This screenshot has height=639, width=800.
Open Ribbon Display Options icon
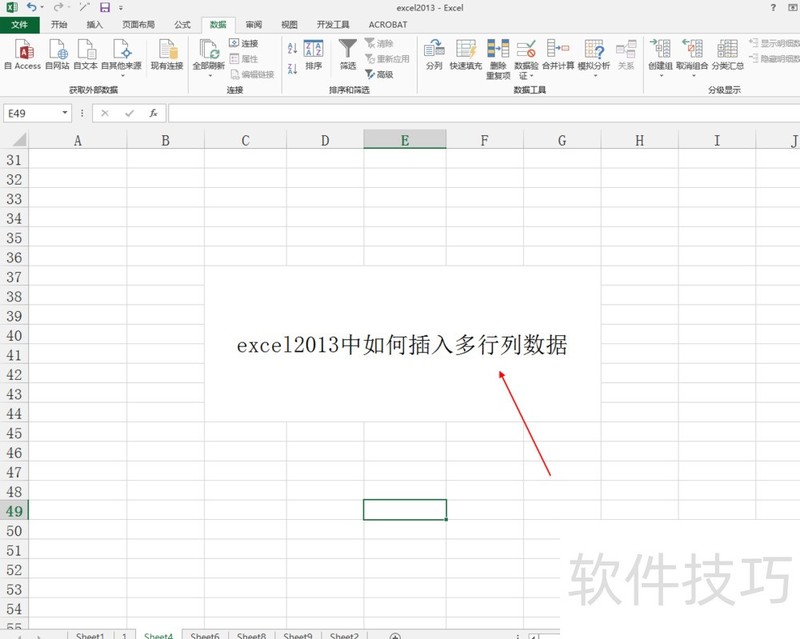792,7
